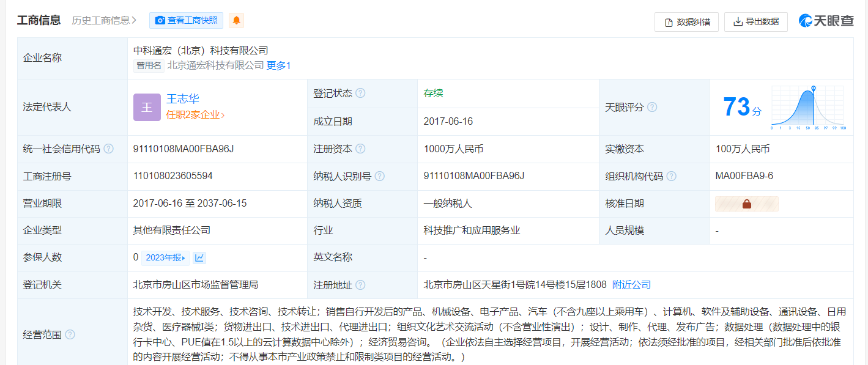Image resolution: width=868 pixels, height=365 pixels.
Task: Click 导出数据 button
Action: [x=756, y=22]
